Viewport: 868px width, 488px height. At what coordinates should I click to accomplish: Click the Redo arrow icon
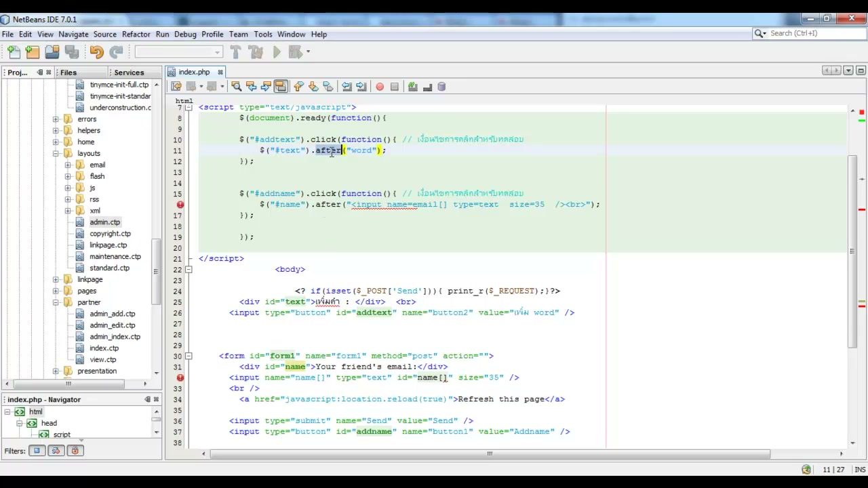click(x=116, y=52)
